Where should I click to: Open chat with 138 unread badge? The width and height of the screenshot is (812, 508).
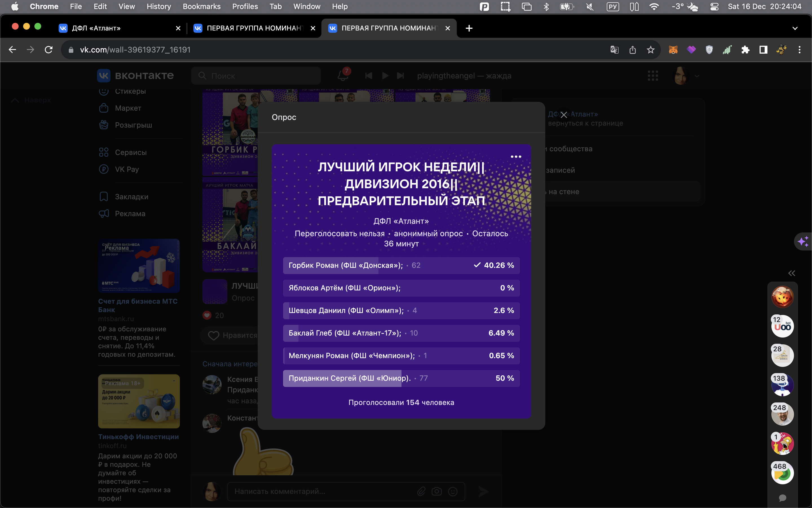click(782, 385)
